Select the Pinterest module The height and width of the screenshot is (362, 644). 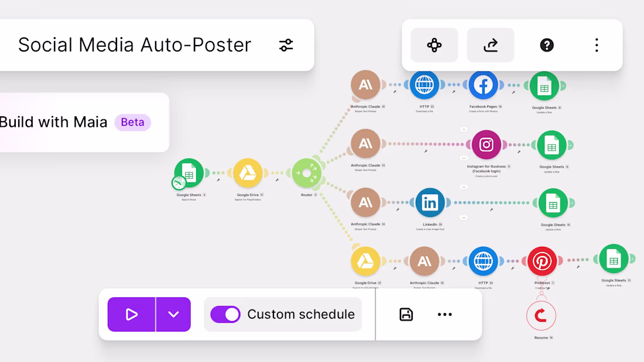click(x=542, y=261)
